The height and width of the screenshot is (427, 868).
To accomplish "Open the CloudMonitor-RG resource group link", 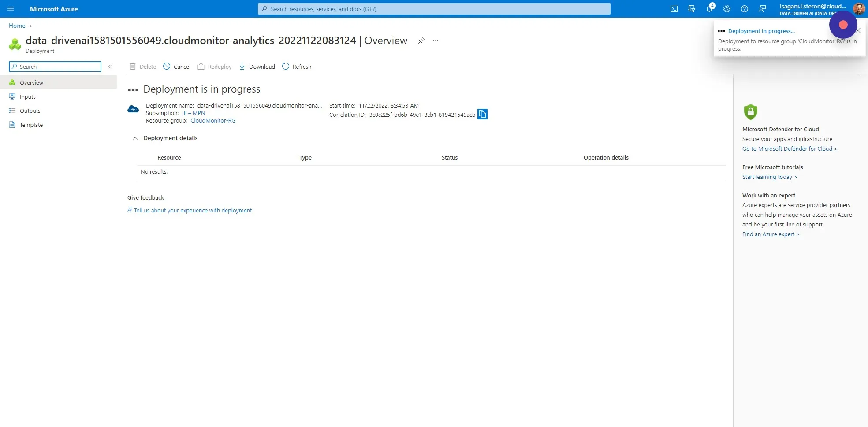I will [x=213, y=120].
